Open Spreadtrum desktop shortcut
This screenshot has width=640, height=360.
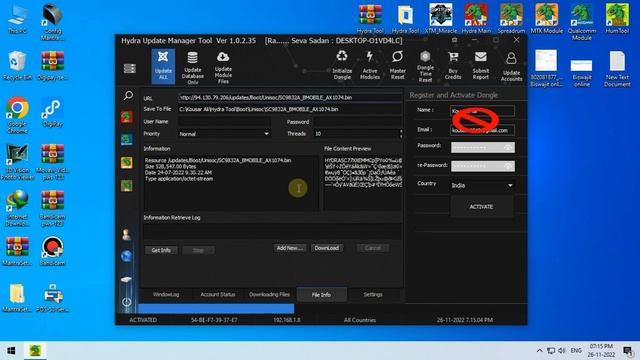511,19
